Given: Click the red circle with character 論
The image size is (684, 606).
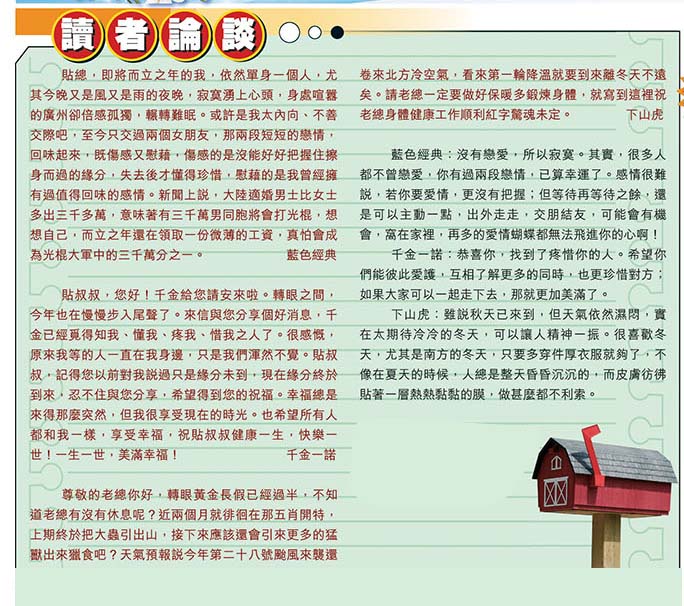Looking at the screenshot, I should click(x=186, y=36).
